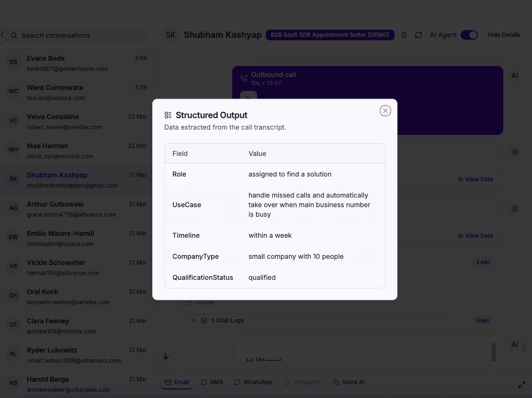
Task: Collapse the sidebar with the left chevron
Action: 2,34
